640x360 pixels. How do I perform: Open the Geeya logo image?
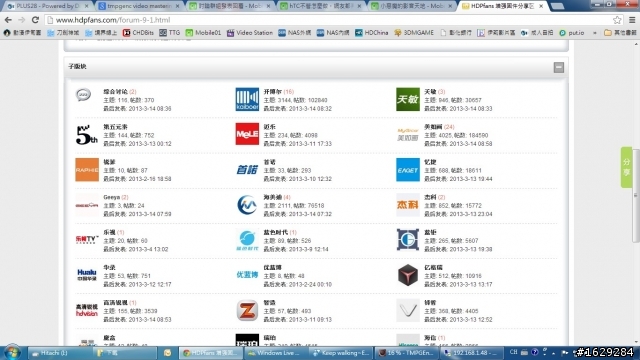[87, 205]
